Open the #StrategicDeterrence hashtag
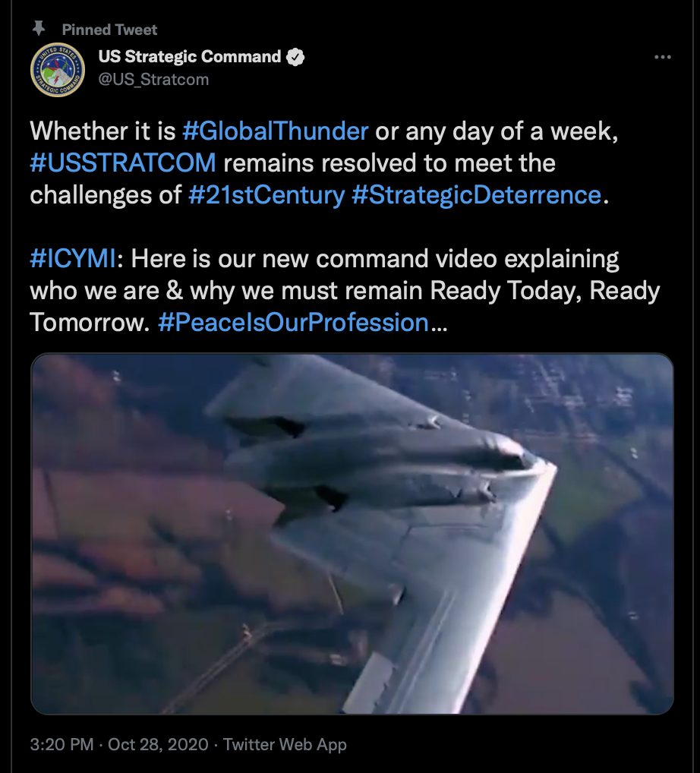 click(477, 194)
